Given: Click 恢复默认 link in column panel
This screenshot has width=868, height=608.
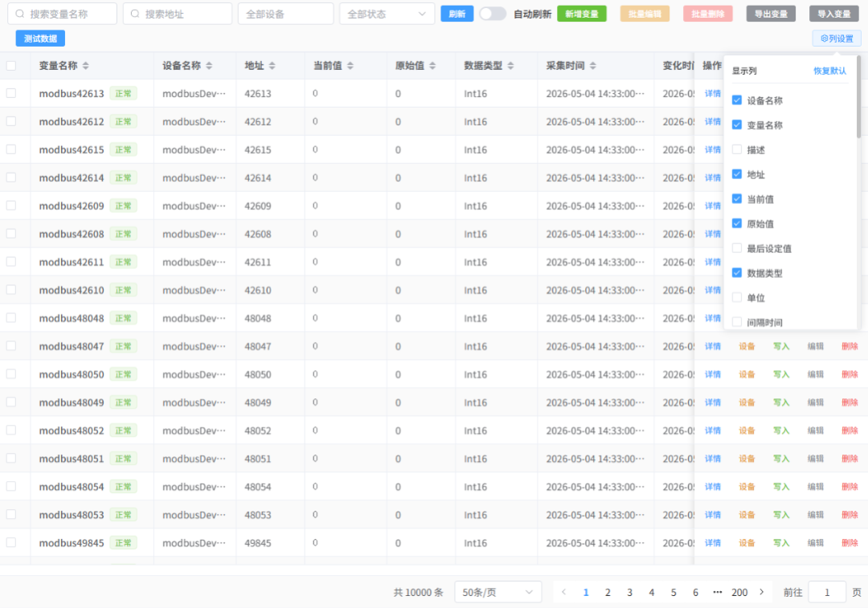Looking at the screenshot, I should [x=829, y=71].
